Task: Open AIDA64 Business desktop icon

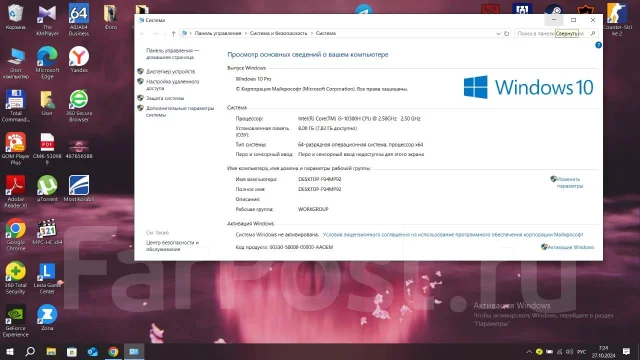Action: 79,19
